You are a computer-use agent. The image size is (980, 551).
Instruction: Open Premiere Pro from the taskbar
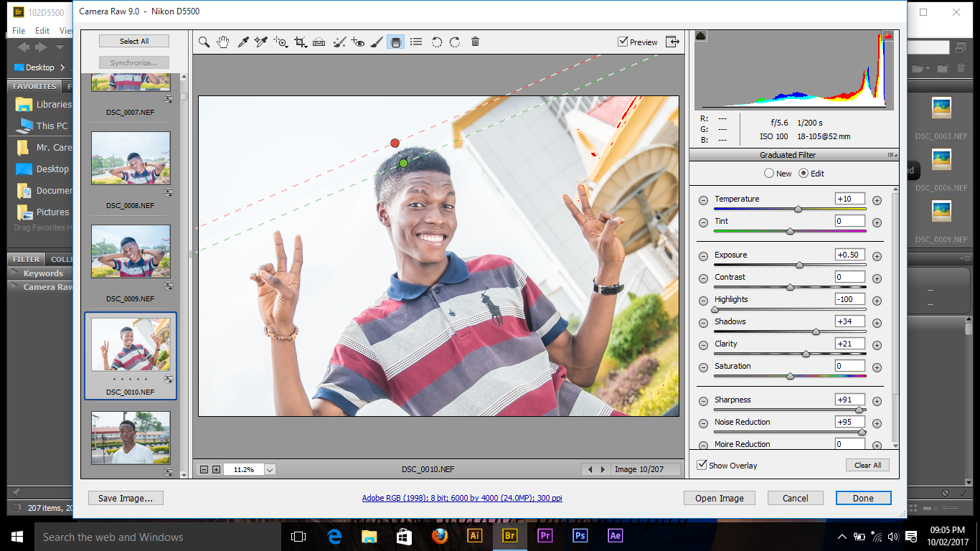545,536
